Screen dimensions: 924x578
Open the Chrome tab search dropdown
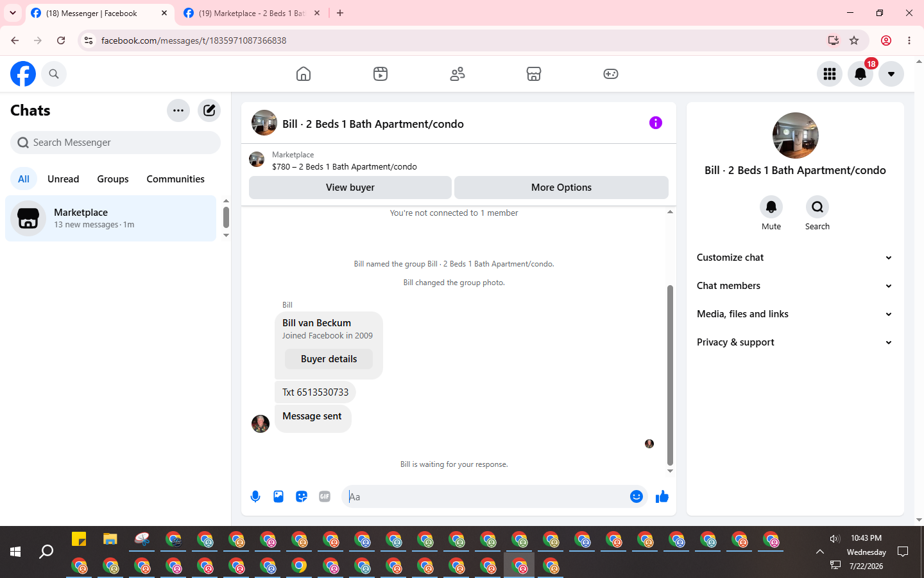[x=13, y=13]
